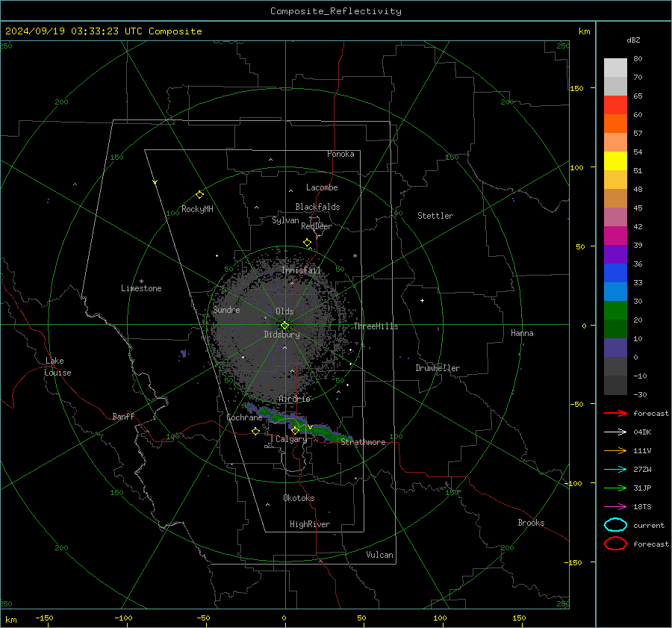Screen dimensions: 672x628
Task: Click the Sylvan label on map
Action: pos(285,220)
